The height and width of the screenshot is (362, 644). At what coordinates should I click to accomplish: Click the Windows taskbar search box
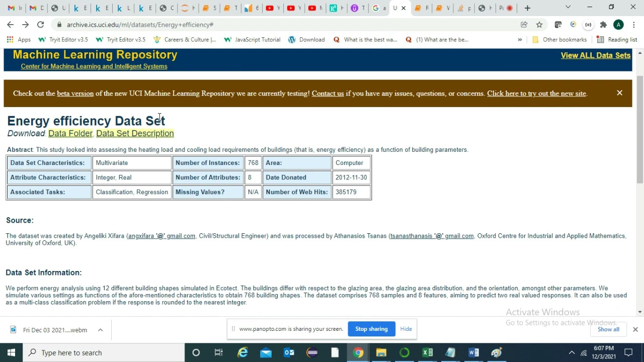(104, 352)
